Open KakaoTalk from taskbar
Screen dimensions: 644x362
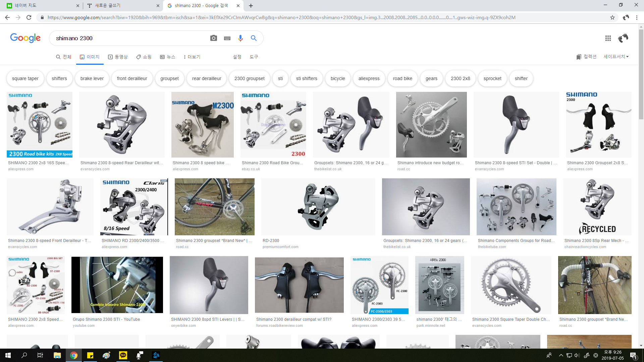tap(123, 355)
